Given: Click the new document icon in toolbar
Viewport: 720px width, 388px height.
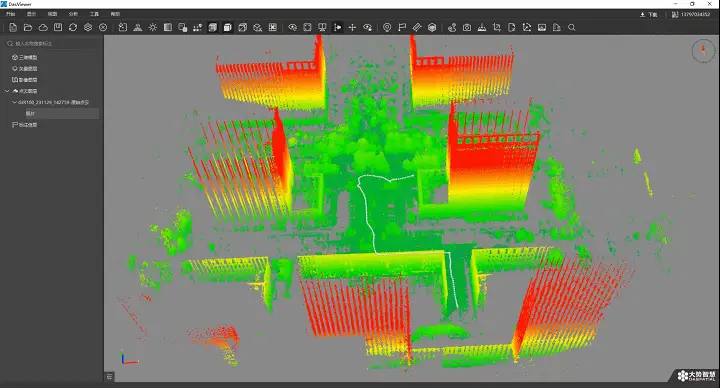Looking at the screenshot, I should 13,28.
